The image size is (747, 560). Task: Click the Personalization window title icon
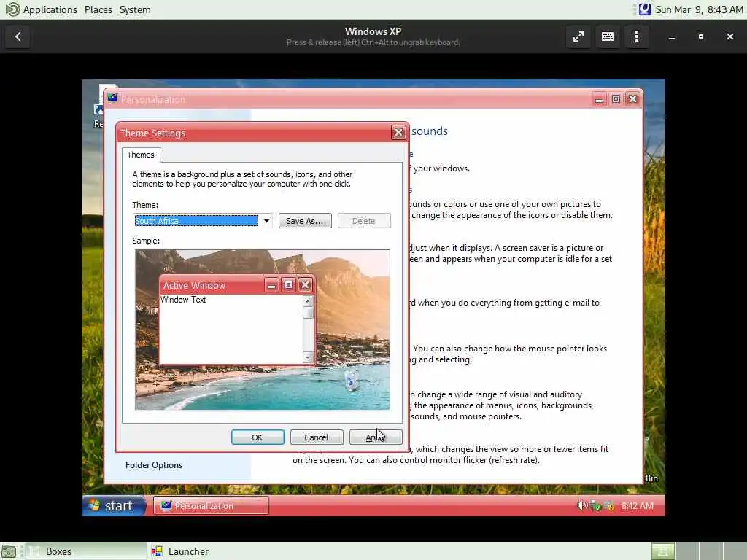coord(112,98)
